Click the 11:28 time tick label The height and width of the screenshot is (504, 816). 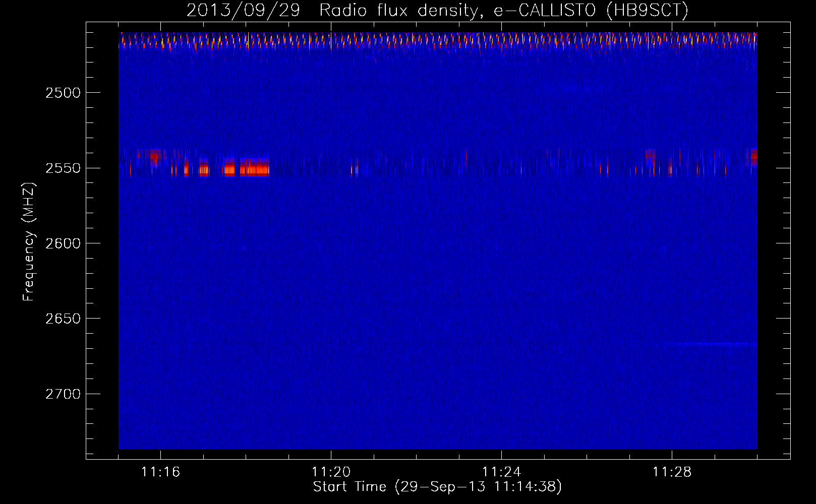point(672,472)
